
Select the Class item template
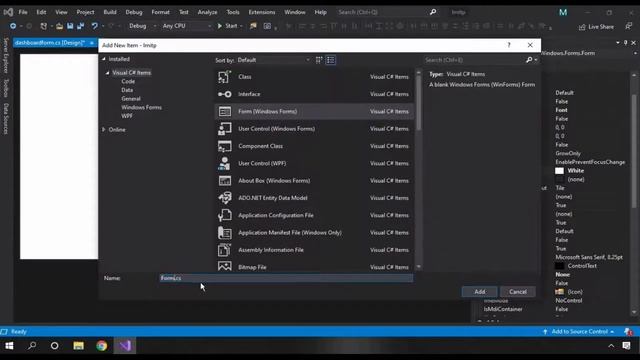pos(314,77)
